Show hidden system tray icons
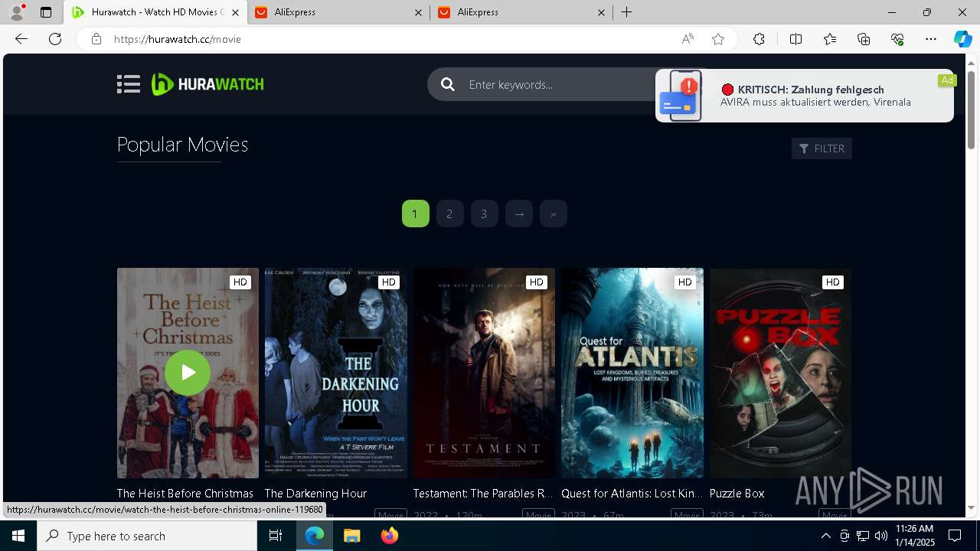This screenshot has height=551, width=980. tap(825, 536)
